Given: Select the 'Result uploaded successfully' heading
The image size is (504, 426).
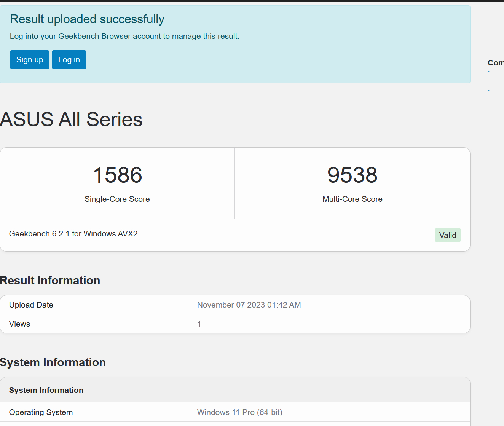Looking at the screenshot, I should coord(87,19).
